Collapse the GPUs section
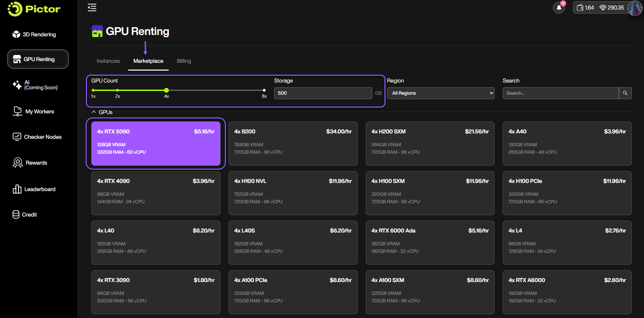 pyautogui.click(x=102, y=112)
